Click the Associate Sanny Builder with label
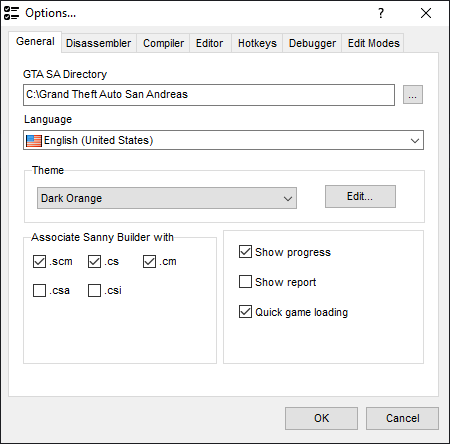 point(102,237)
